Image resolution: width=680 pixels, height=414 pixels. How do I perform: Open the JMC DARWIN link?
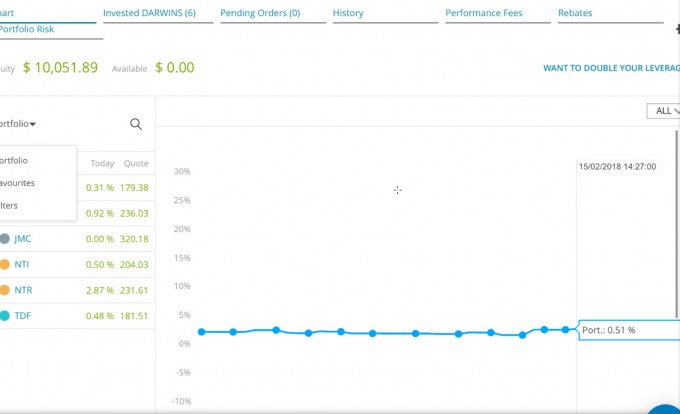pyautogui.click(x=22, y=239)
